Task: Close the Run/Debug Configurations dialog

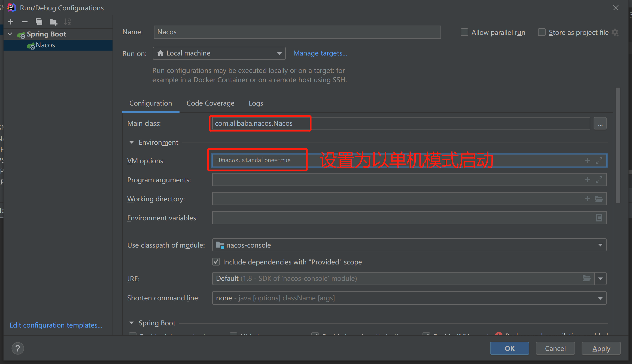Action: coord(616,8)
